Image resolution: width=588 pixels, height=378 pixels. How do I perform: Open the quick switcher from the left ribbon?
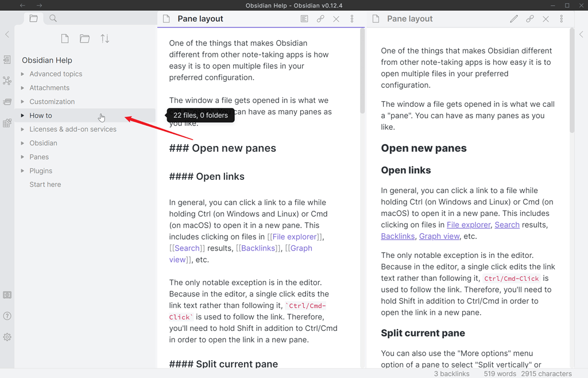(x=7, y=59)
